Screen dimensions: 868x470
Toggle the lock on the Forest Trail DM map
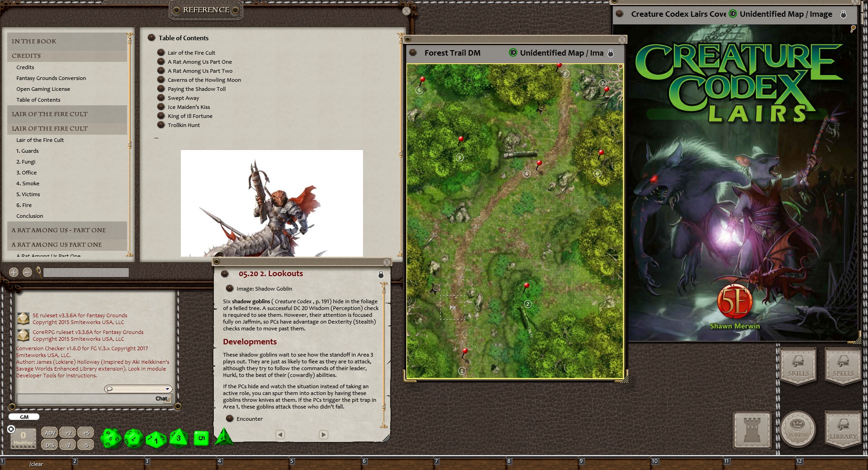click(612, 53)
